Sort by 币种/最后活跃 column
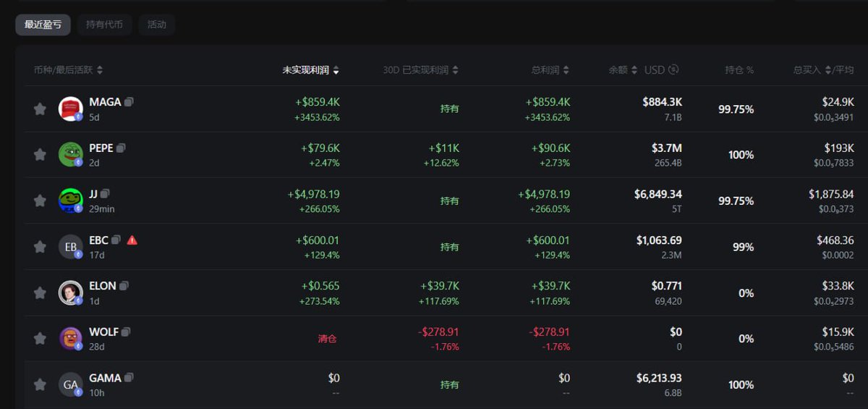868x409 pixels. [68, 70]
